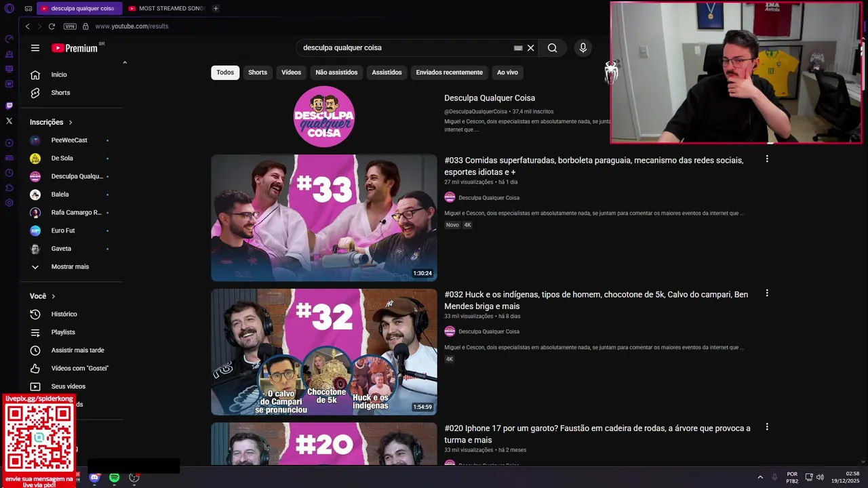The height and width of the screenshot is (488, 868).
Task: Click the magnifier search button
Action: pyautogui.click(x=552, y=48)
